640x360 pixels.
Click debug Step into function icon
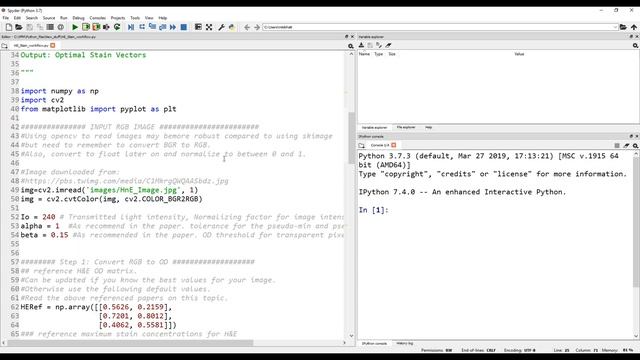tap(152, 27)
